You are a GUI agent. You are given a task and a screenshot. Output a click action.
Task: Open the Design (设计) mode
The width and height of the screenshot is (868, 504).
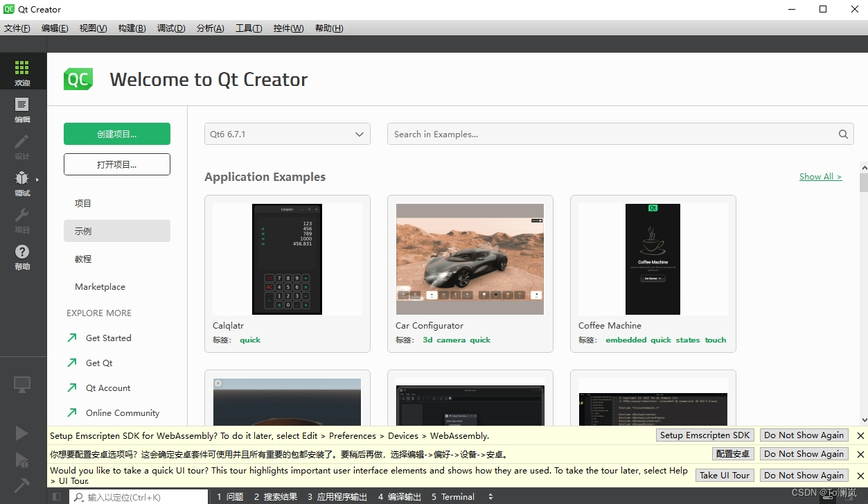tap(23, 146)
